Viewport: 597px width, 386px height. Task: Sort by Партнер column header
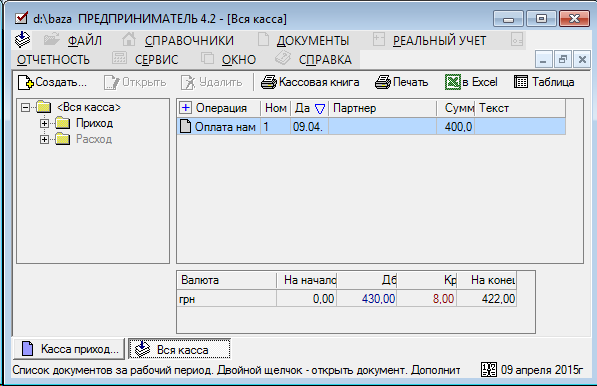(354, 108)
